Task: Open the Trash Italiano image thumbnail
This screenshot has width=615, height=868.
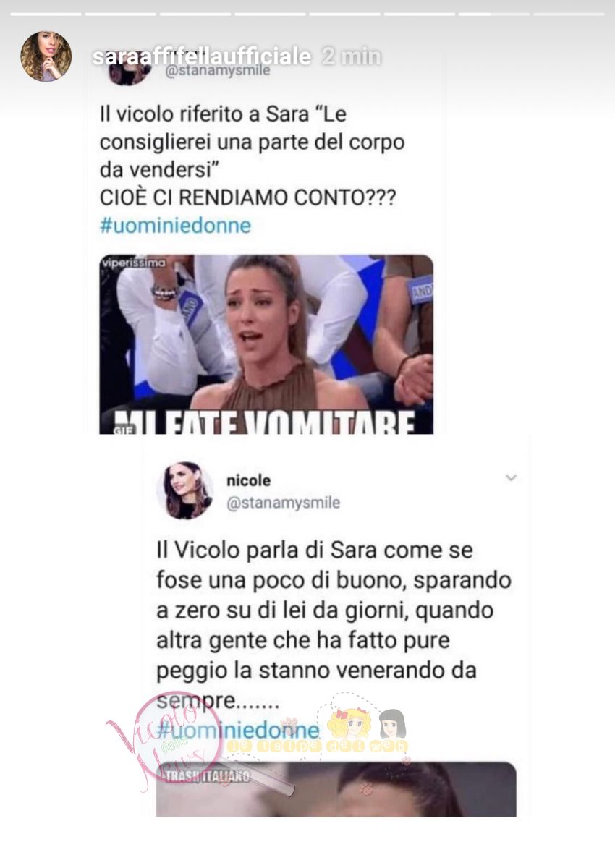Action: tap(336, 789)
